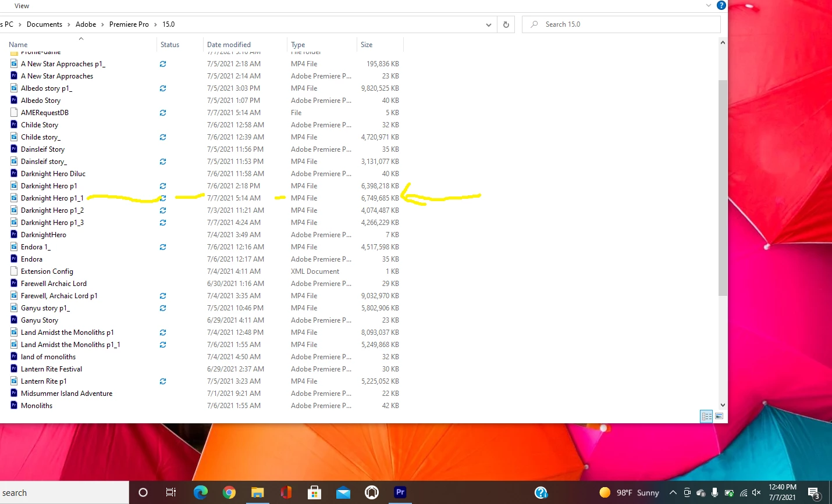Screen dimensions: 832x504
Task: Open File Explorer taskbar icon
Action: 258,492
